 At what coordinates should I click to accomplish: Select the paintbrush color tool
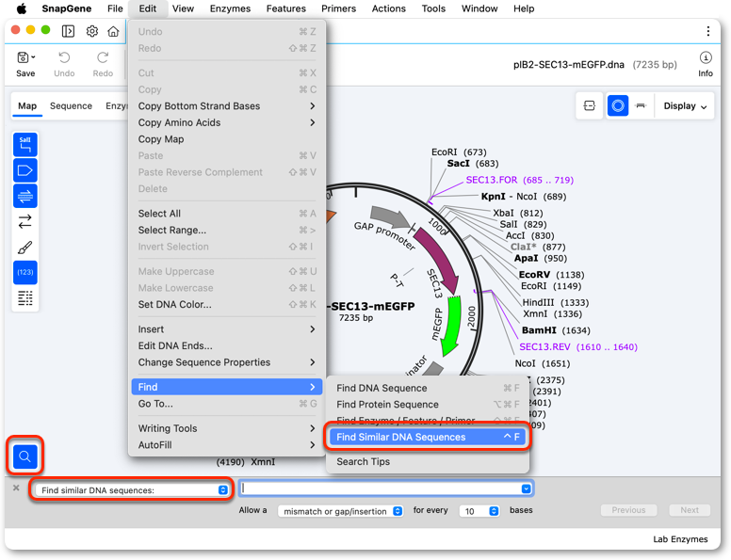pyautogui.click(x=25, y=247)
